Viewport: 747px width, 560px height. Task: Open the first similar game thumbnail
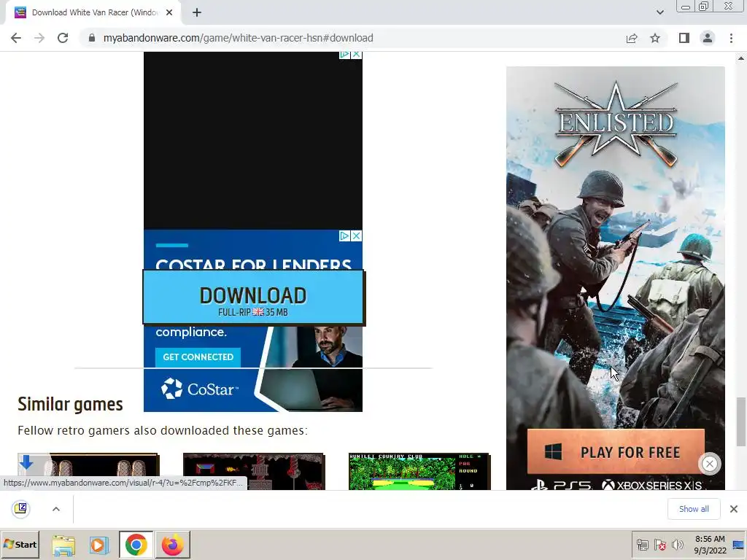point(88,472)
